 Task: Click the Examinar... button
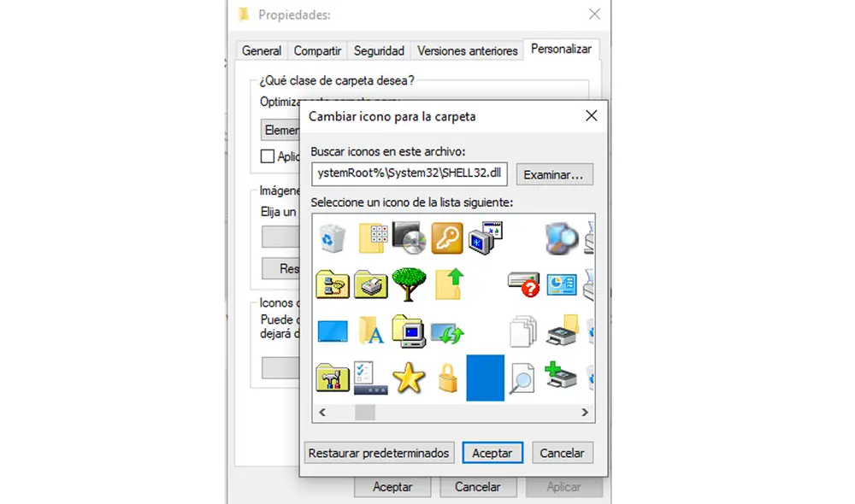click(x=554, y=174)
